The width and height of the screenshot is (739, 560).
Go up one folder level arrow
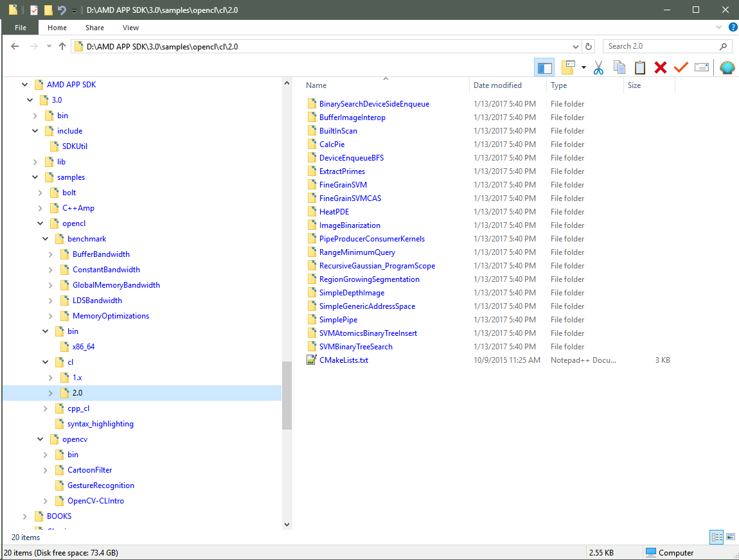62,46
